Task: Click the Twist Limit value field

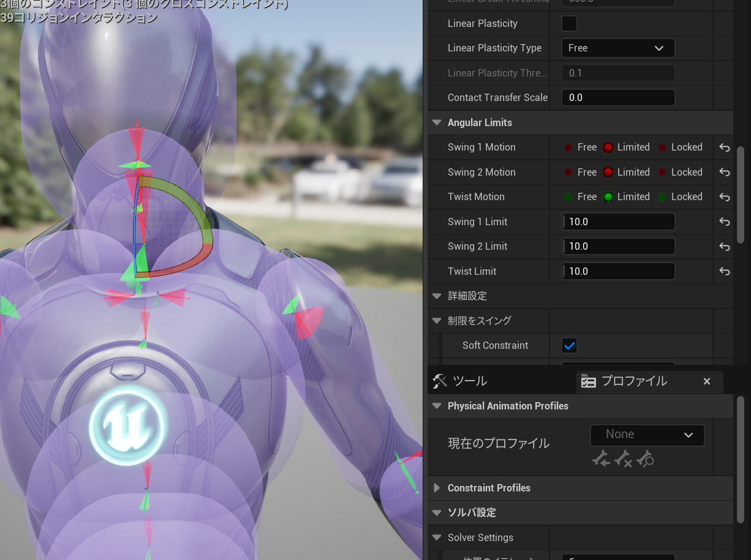Action: (x=618, y=272)
